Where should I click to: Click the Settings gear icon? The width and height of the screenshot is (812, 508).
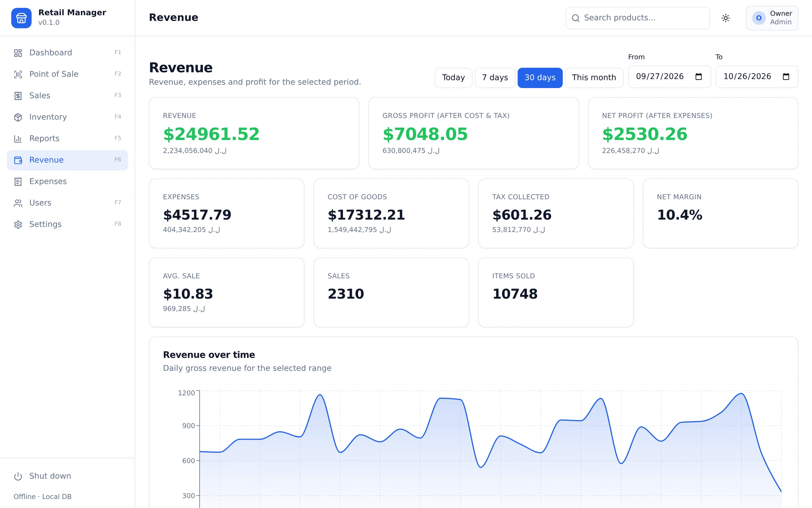point(18,225)
